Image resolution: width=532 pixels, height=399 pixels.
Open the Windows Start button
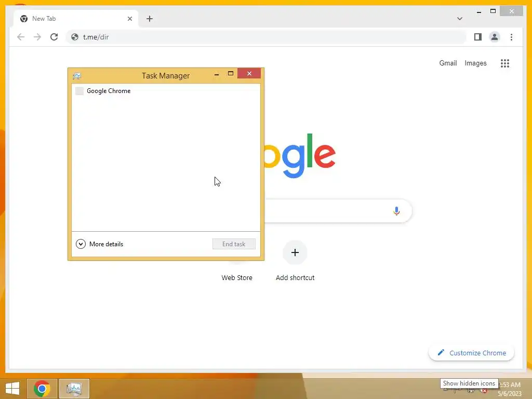[x=12, y=389]
